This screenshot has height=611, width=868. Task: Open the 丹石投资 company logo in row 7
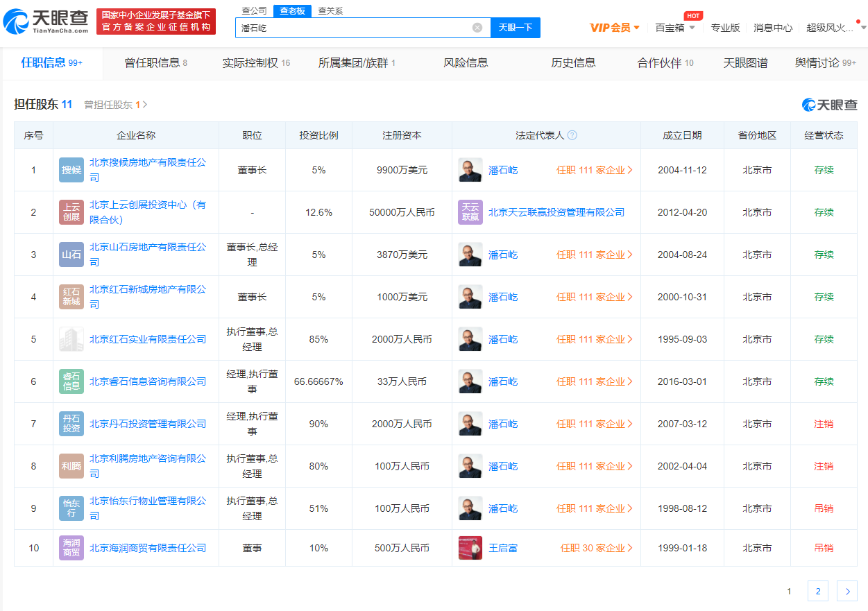click(71, 424)
